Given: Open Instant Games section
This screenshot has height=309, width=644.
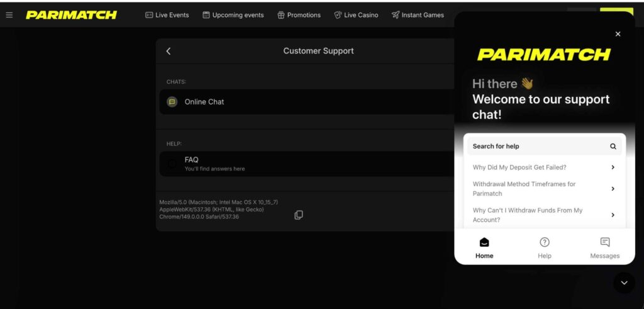Looking at the screenshot, I should click(418, 15).
